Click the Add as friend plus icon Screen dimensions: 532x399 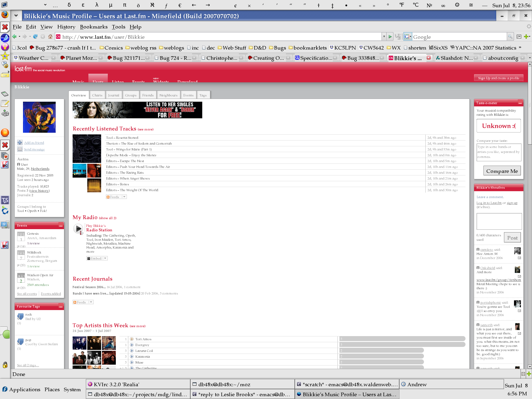(20, 142)
